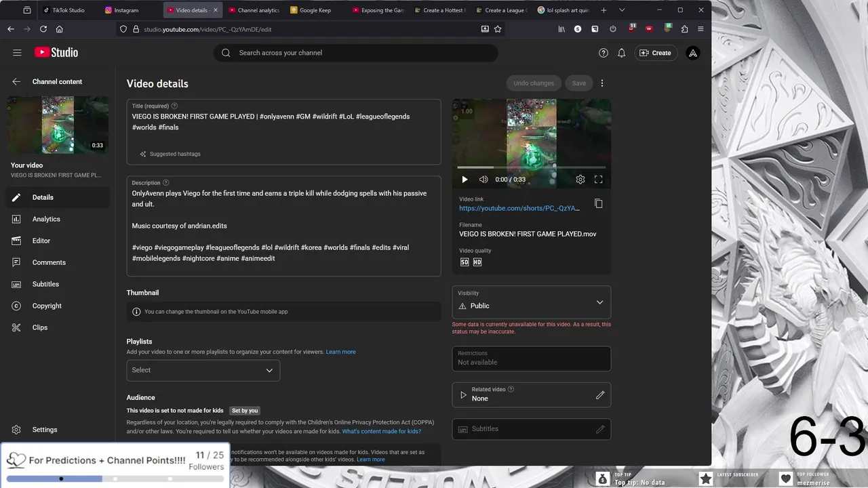Open Settings in the sidebar
Viewport: 868px width, 488px height.
(58, 430)
